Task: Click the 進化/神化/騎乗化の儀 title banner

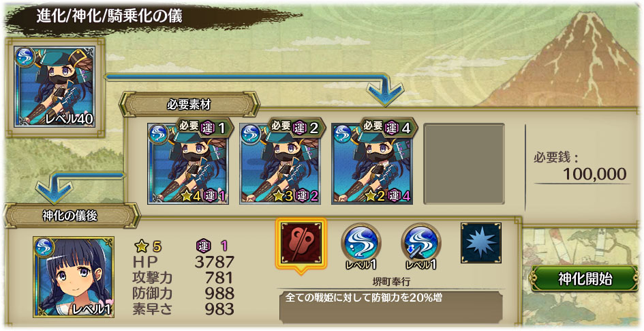Action: [109, 16]
